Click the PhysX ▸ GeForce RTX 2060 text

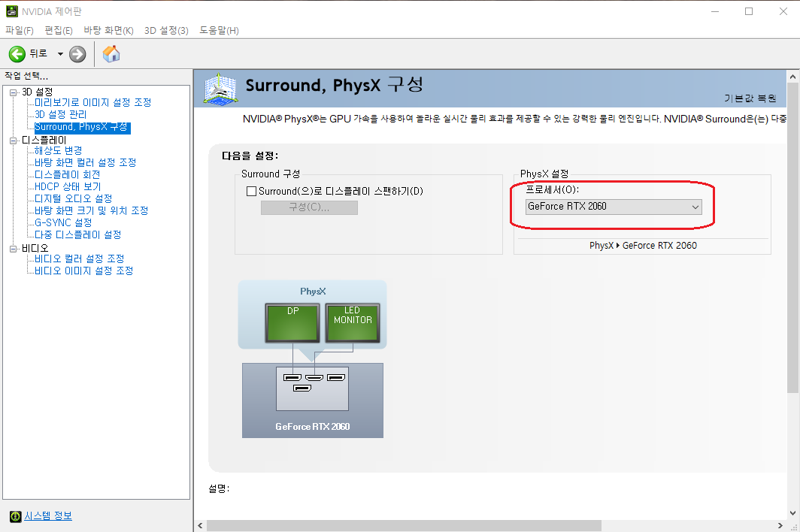[643, 246]
